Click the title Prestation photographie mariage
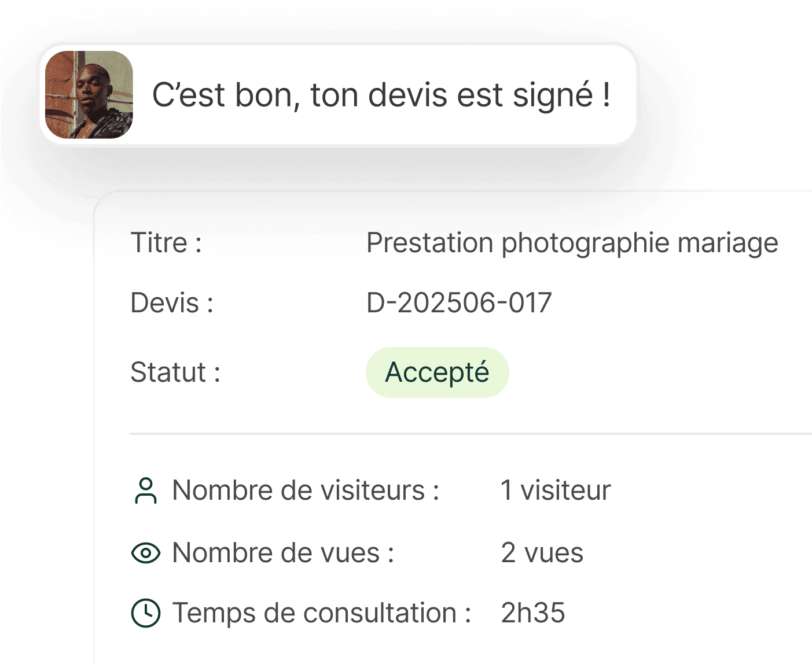This screenshot has width=812, height=664. click(572, 243)
